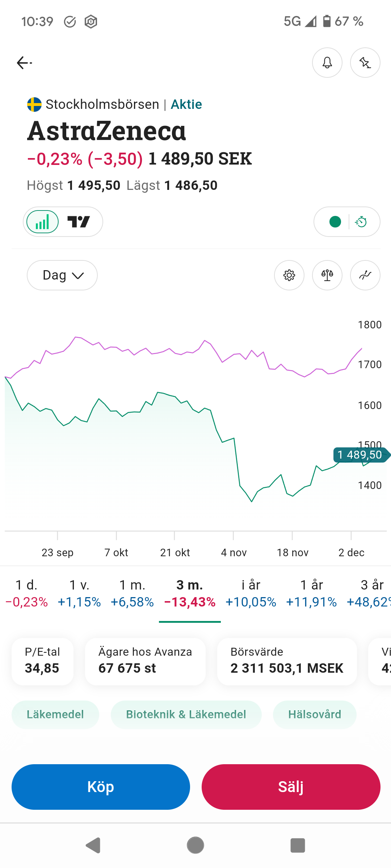391x868 pixels.
Task: Switch to the TradingView chart view
Action: coord(79,222)
